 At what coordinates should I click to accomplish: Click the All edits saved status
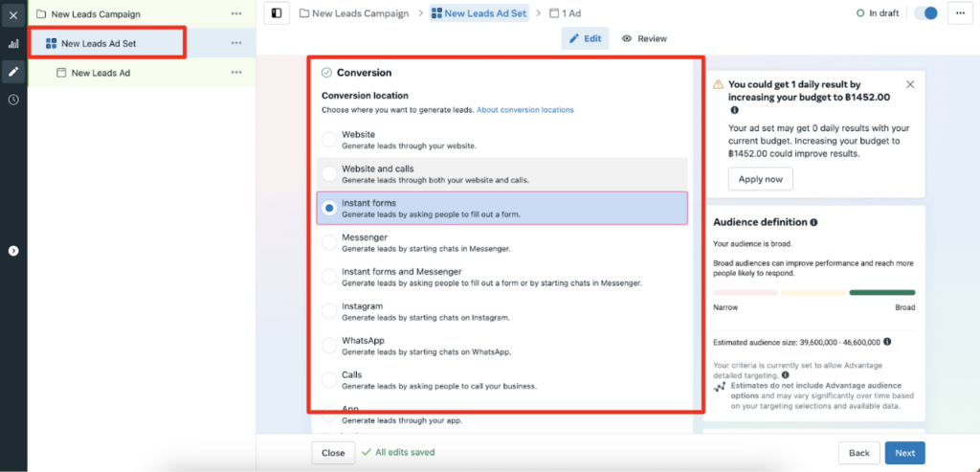398,452
